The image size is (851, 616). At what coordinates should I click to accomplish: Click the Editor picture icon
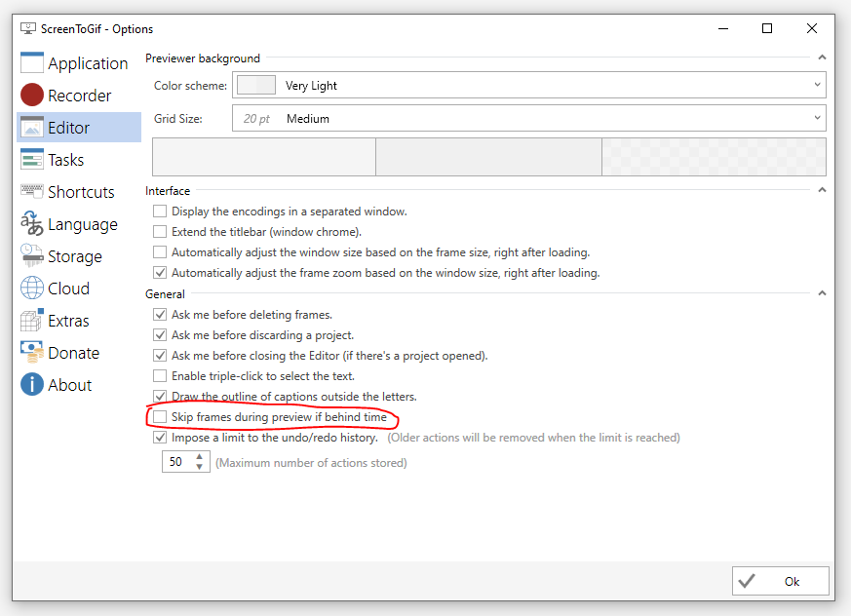click(32, 127)
